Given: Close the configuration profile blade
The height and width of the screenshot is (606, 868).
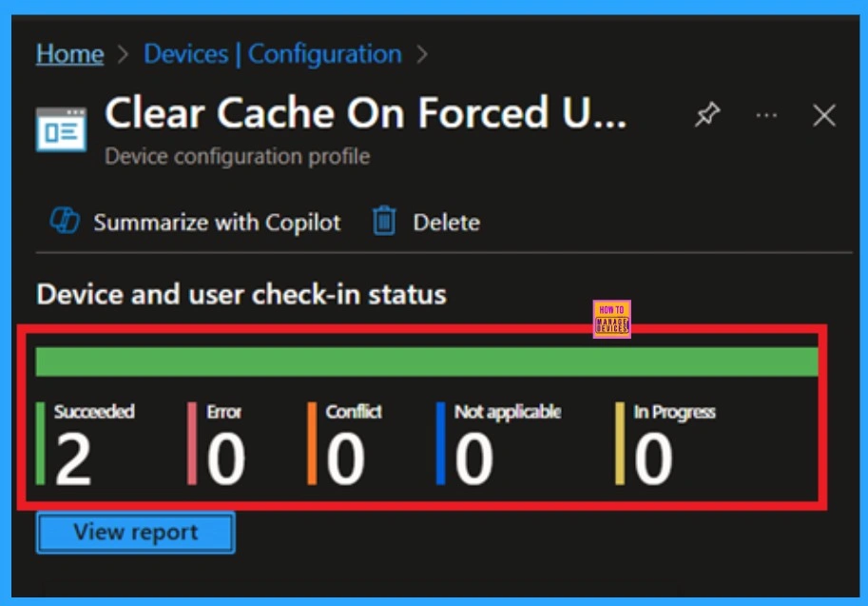Looking at the screenshot, I should [x=824, y=116].
